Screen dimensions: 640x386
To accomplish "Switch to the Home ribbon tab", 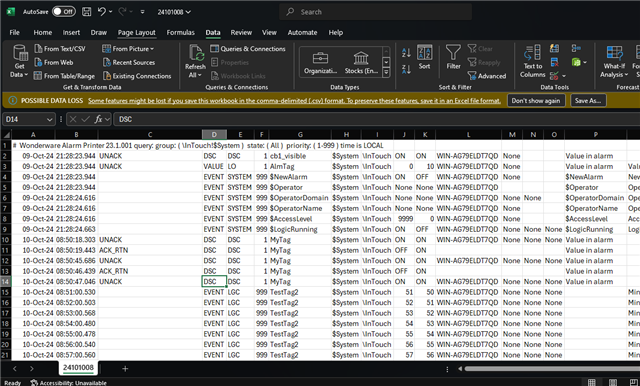I will click(x=43, y=32).
